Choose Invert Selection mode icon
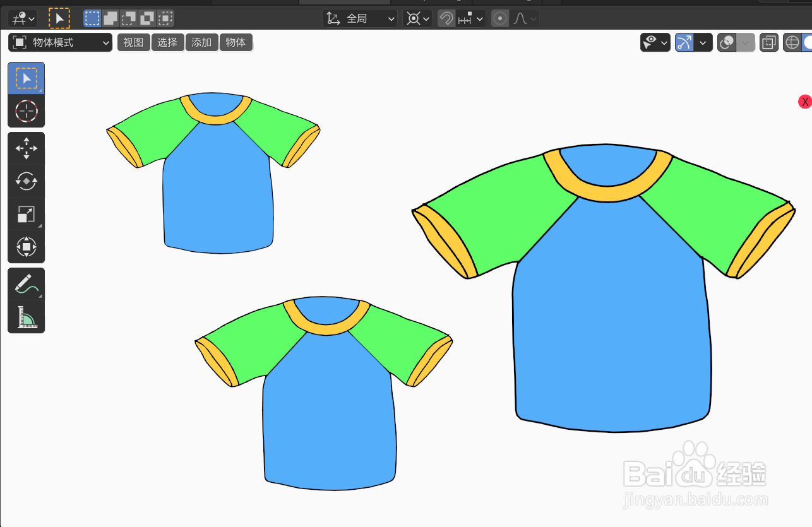This screenshot has width=812, height=527. point(147,18)
